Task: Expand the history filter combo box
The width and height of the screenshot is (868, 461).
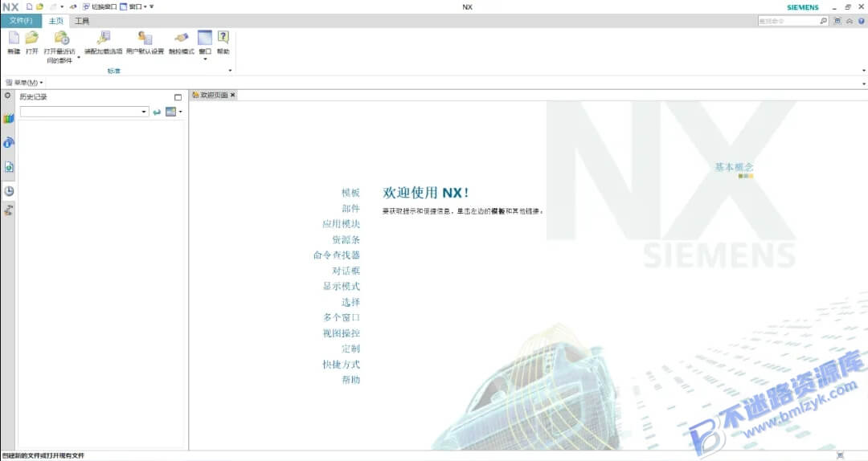Action: (x=144, y=112)
